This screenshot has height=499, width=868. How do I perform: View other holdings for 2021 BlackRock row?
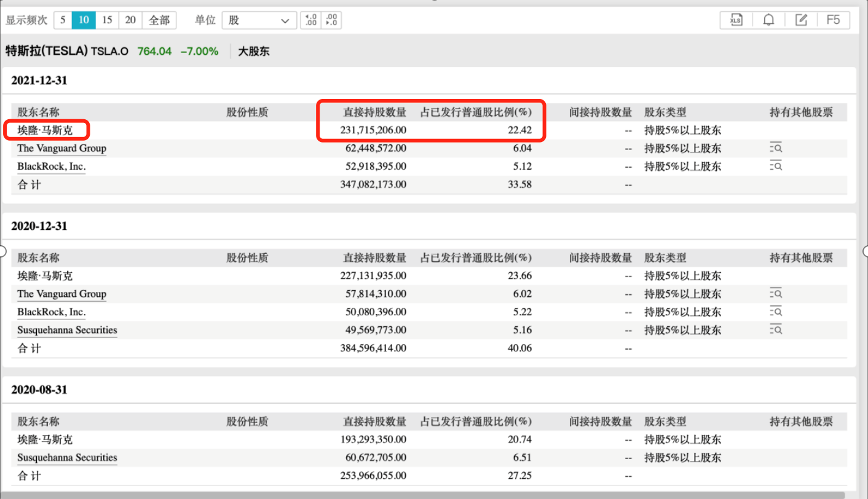(x=776, y=166)
